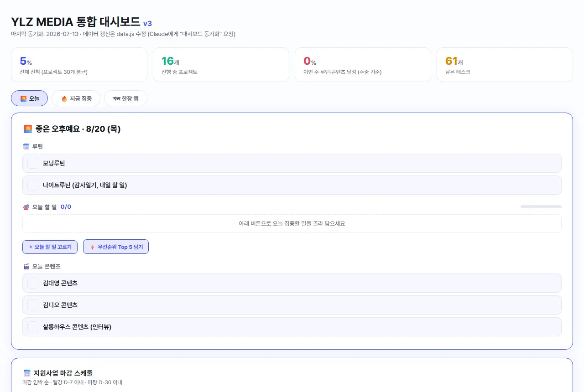Open the 진행 중 프로젝트 16개 card
The height and width of the screenshot is (392, 584).
point(221,65)
